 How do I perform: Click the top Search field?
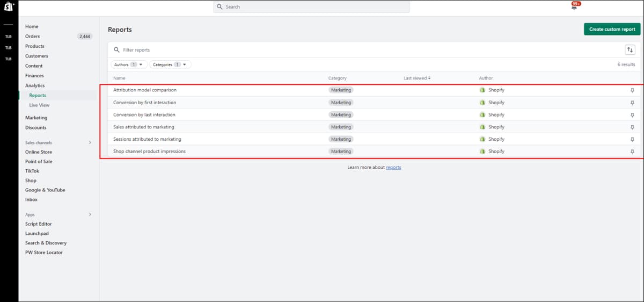(311, 7)
